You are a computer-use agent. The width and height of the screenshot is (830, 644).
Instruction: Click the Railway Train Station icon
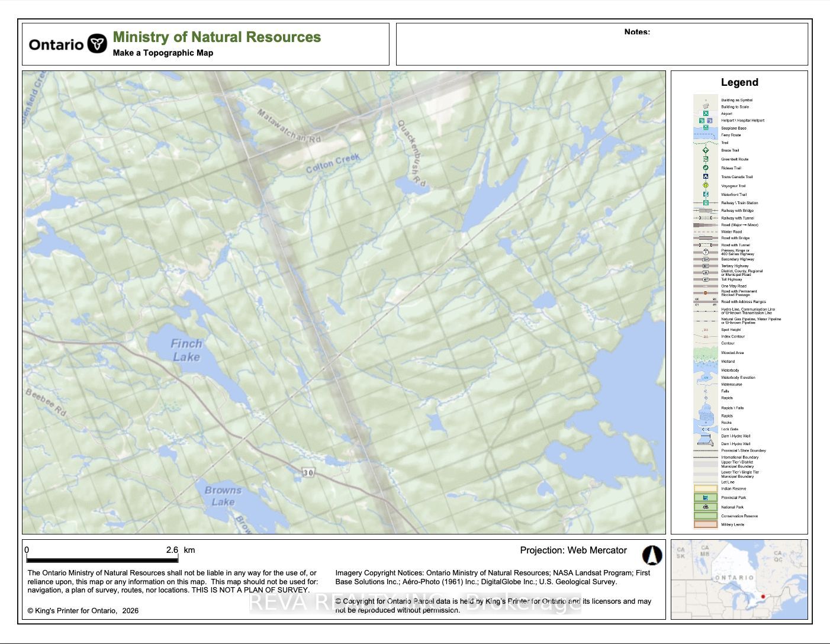click(x=706, y=203)
